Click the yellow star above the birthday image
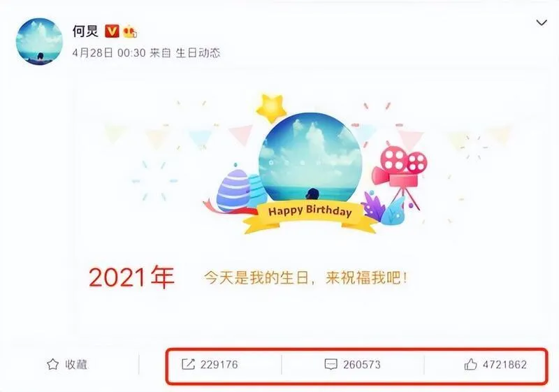 tap(271, 108)
